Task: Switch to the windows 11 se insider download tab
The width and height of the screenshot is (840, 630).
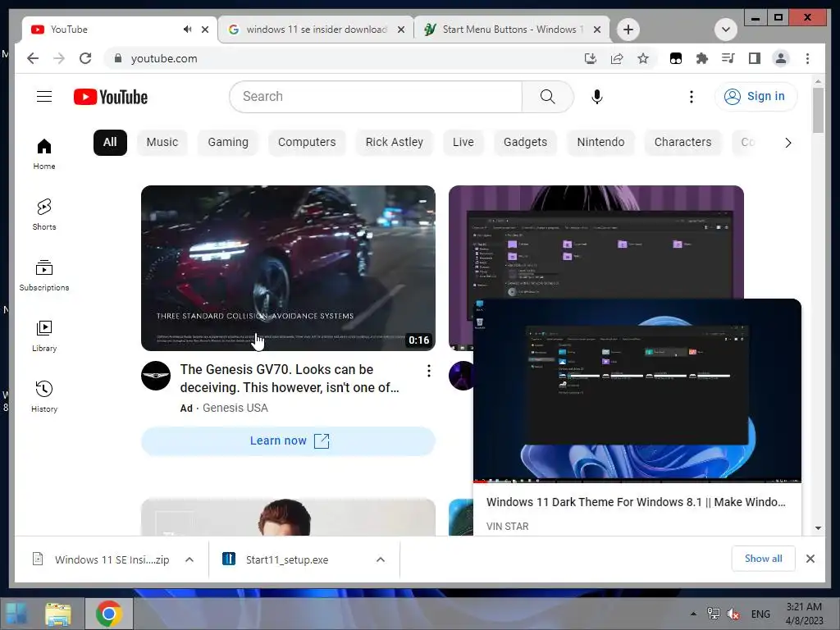Action: 316,30
